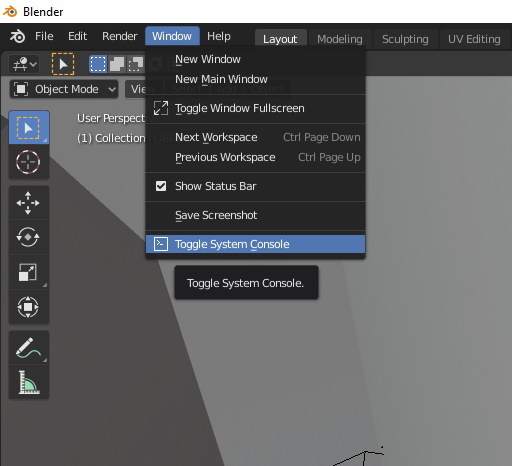Screen dimensions: 512x466
Task: Close the open Window menu
Action: [172, 36]
